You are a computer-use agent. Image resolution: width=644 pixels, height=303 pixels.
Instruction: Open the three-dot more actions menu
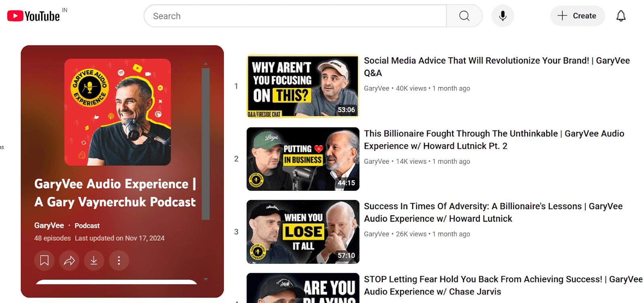[x=119, y=261]
